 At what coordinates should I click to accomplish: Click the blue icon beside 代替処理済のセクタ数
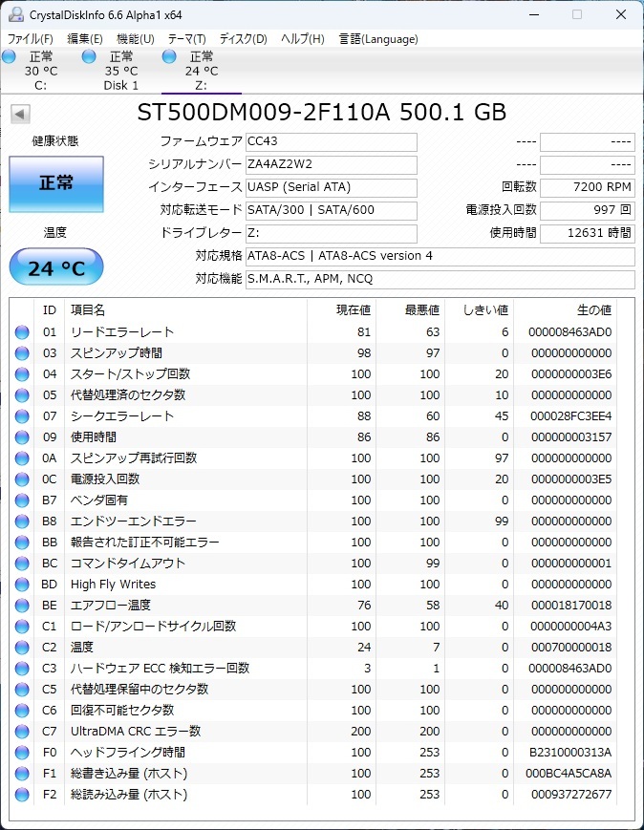(21, 395)
